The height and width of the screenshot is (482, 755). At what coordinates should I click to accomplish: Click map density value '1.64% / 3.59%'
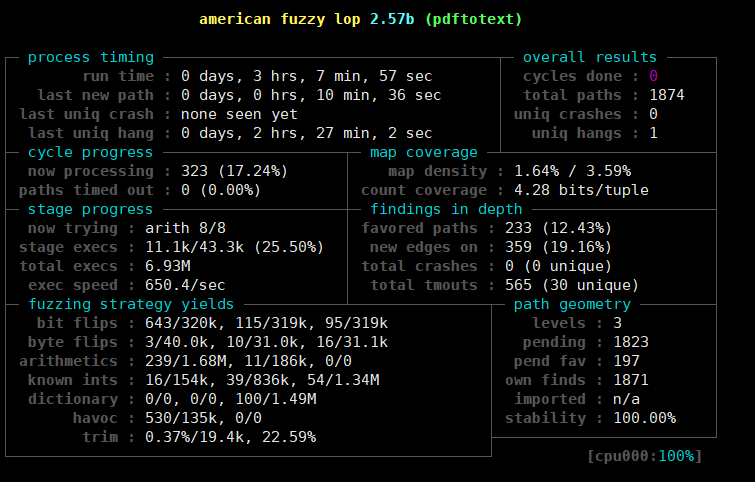pos(573,171)
